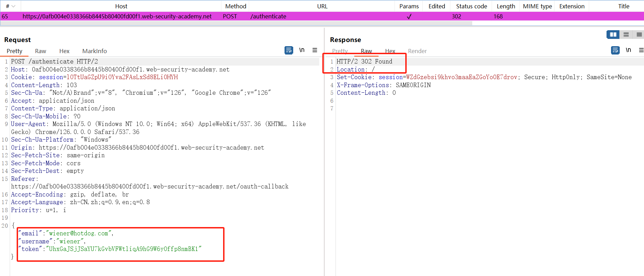Sort by Host column header
644x276 pixels.
point(121,6)
